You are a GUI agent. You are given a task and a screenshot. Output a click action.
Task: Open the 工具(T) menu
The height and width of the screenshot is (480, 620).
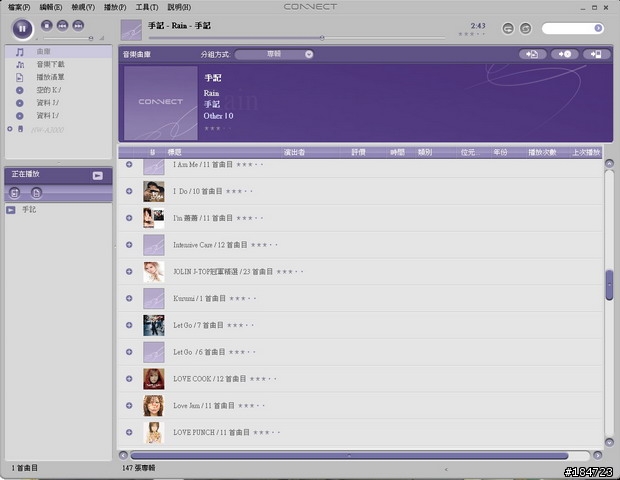point(147,7)
